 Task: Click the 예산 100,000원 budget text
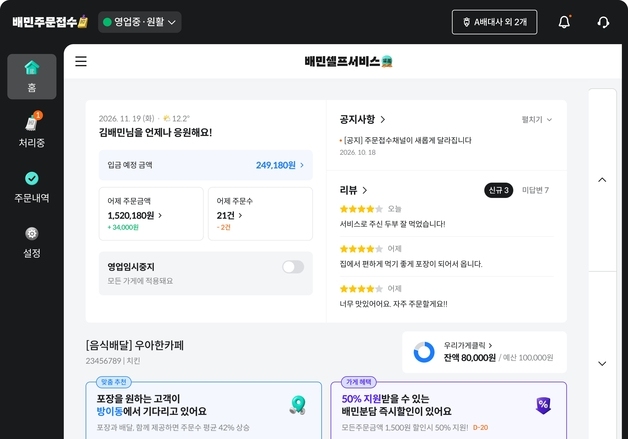[x=528, y=357]
